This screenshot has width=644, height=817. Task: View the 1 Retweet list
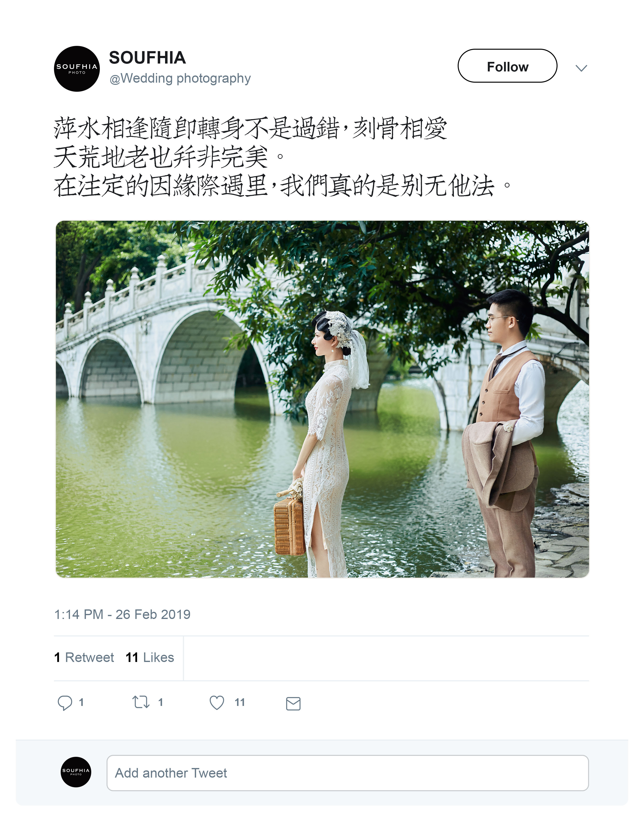pos(84,657)
